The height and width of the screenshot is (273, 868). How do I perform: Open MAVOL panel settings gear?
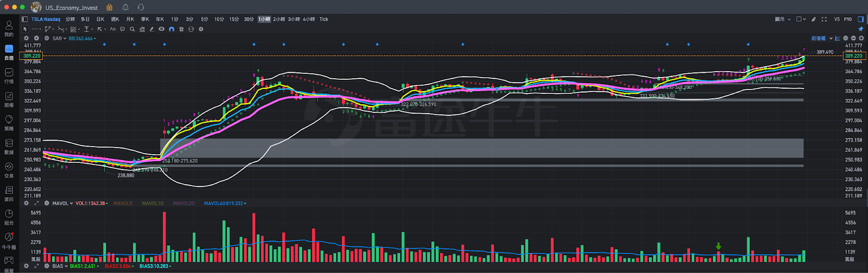tap(26, 203)
